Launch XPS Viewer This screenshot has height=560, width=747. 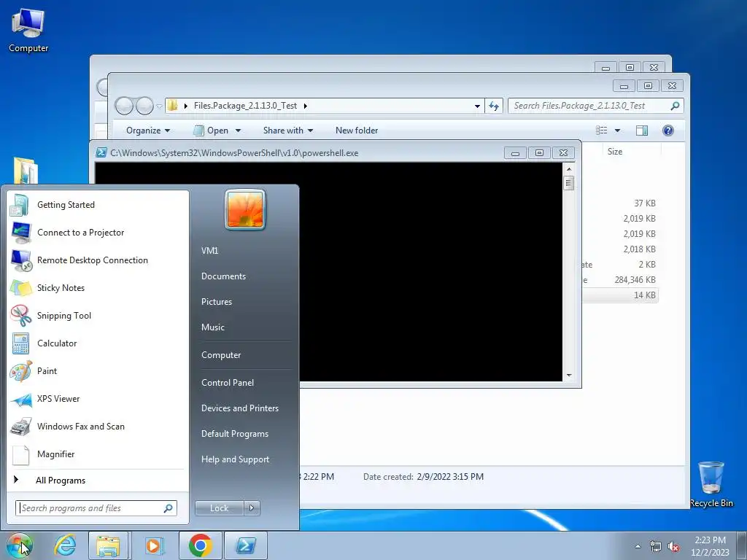(98, 399)
